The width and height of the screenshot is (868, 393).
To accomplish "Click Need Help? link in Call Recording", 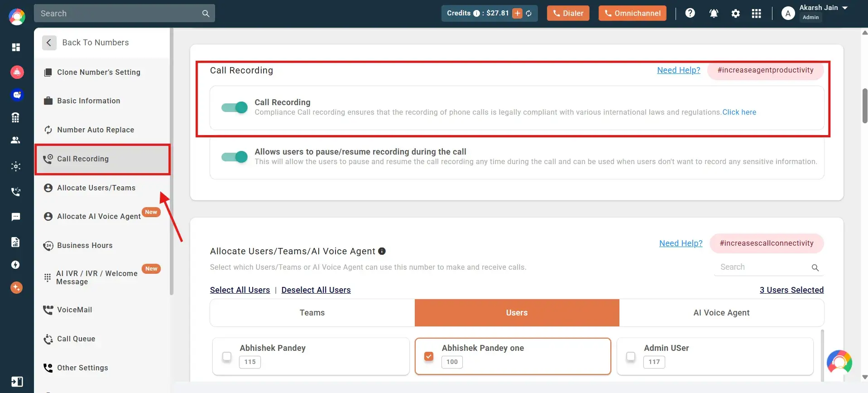I will (679, 70).
